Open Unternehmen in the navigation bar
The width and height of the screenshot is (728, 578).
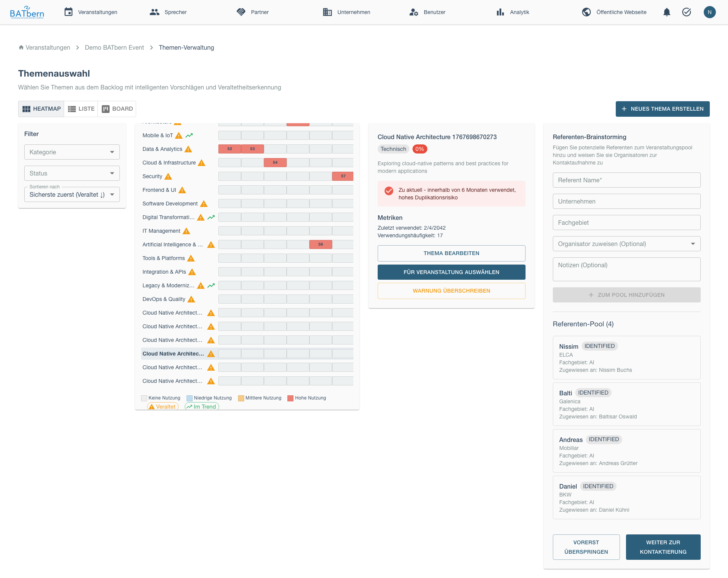point(347,12)
